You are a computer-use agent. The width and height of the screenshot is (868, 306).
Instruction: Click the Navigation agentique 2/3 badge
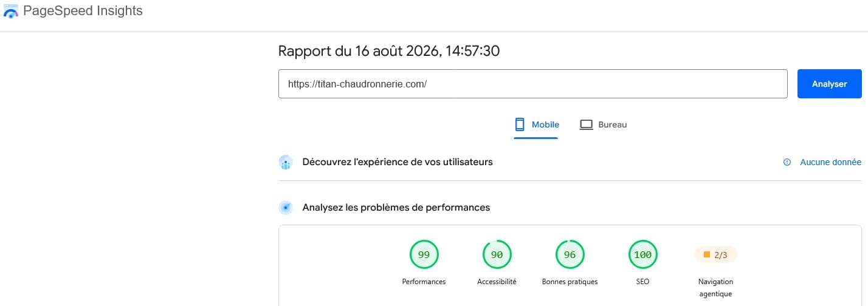[x=715, y=255]
